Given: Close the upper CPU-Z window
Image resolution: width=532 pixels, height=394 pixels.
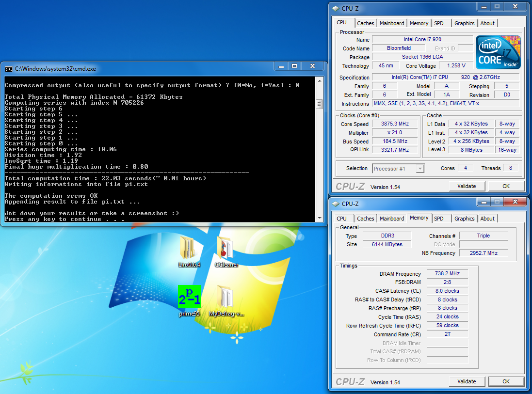Looking at the screenshot, I should (515, 6).
